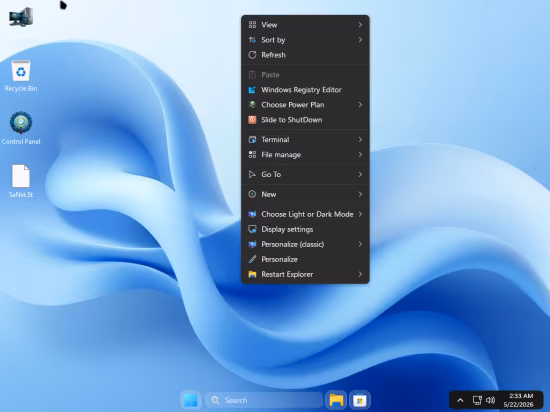Select the SaNet.St file icon
This screenshot has width=550, height=412.
21,181
